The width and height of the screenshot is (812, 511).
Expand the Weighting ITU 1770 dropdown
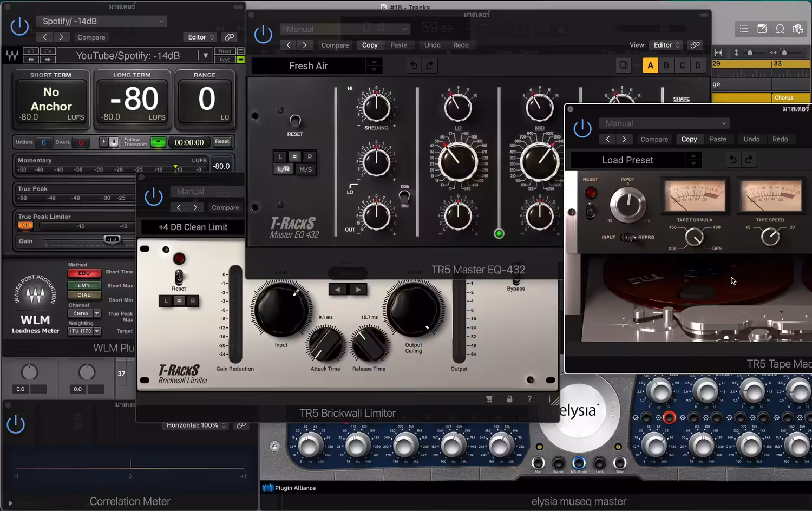(84, 331)
